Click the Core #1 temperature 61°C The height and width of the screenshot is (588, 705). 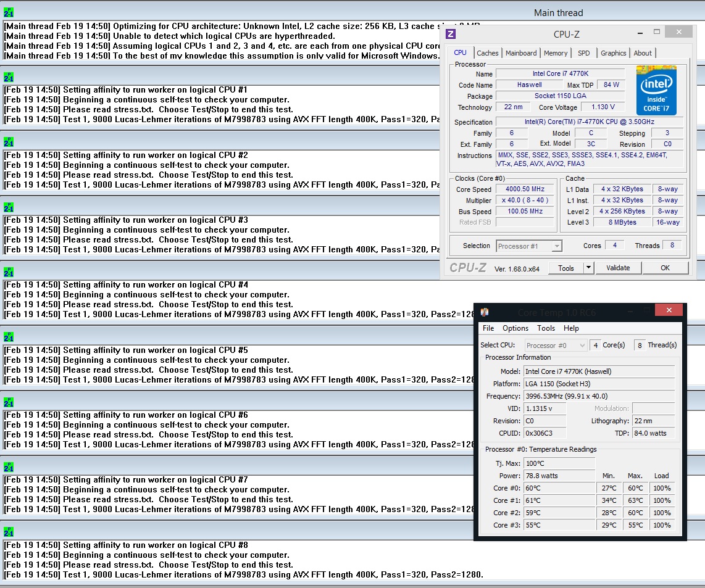[559, 500]
